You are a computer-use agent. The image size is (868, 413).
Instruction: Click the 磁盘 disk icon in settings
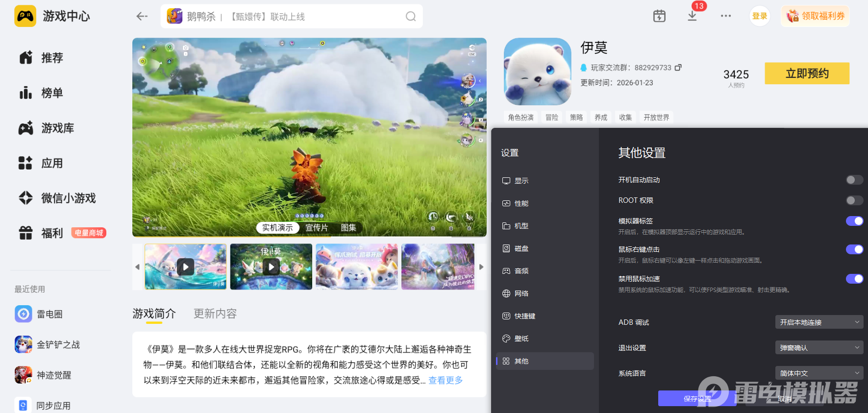click(506, 248)
